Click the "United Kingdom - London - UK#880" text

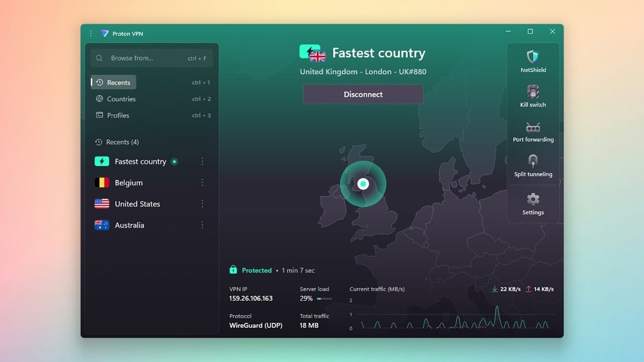tap(363, 71)
